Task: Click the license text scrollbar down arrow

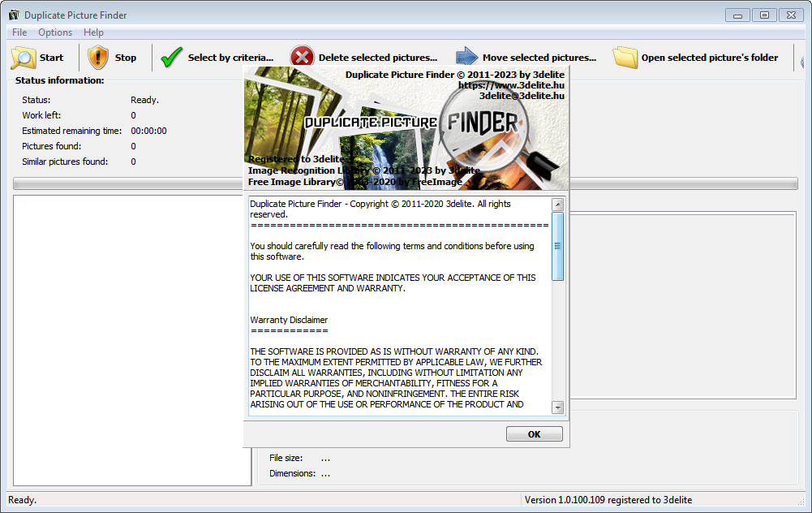Action: 558,407
